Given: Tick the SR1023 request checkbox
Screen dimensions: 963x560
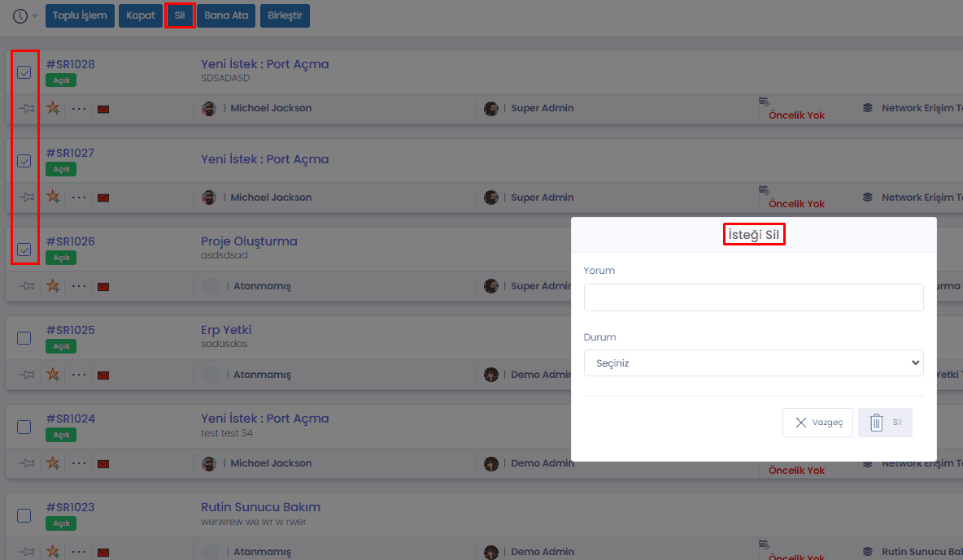Looking at the screenshot, I should point(24,516).
